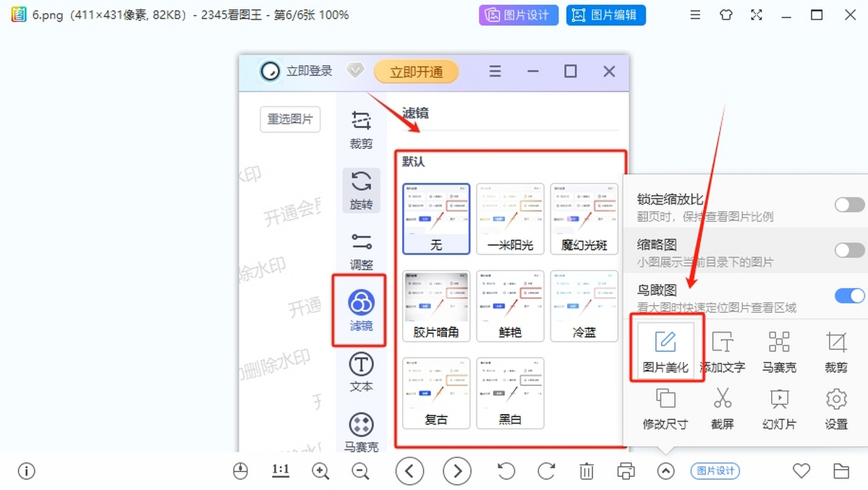868x490 pixels.
Task: Select 马赛克 in pictured editor sidebar
Action: (361, 432)
